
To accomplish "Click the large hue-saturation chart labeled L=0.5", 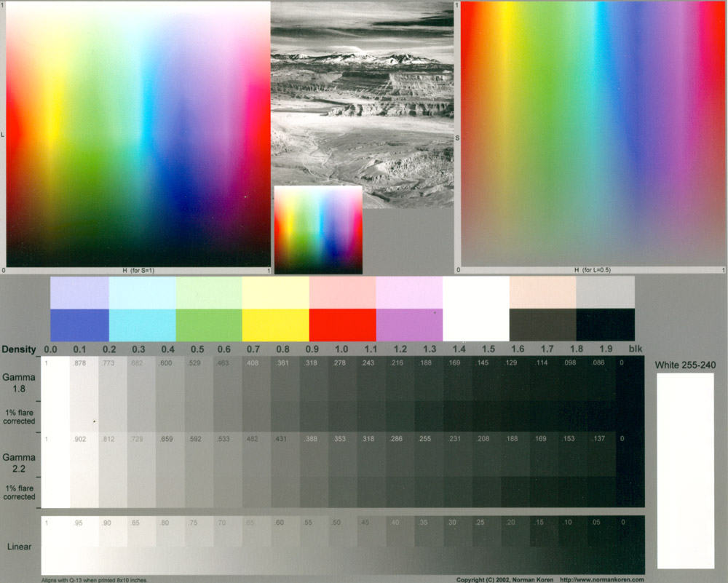I will coord(593,134).
